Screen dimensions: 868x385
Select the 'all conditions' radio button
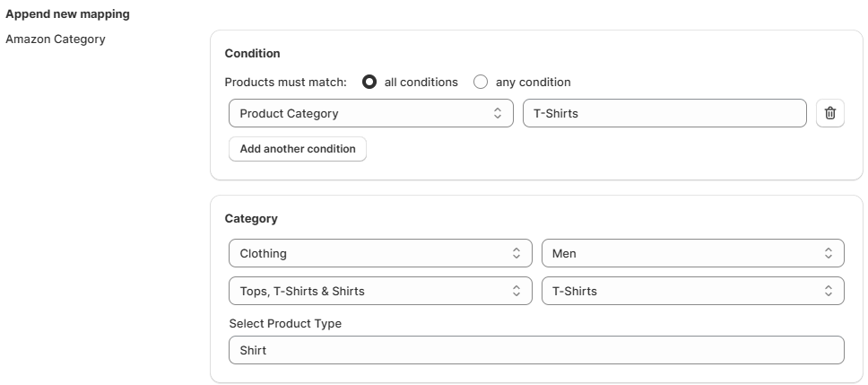[x=369, y=82]
